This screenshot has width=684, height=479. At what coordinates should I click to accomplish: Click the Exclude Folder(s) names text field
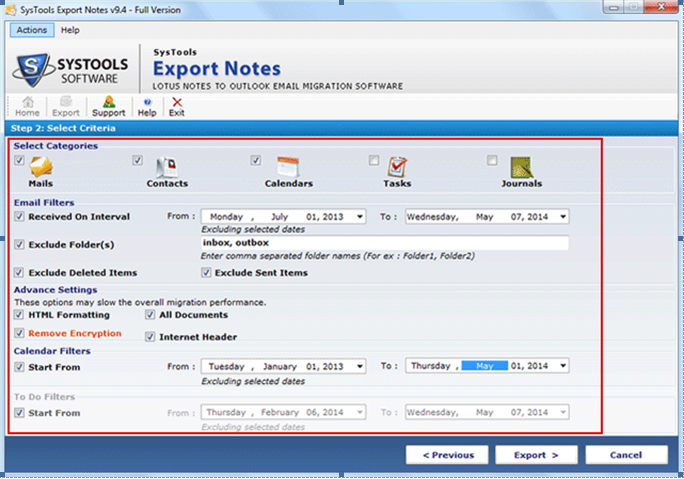(384, 243)
